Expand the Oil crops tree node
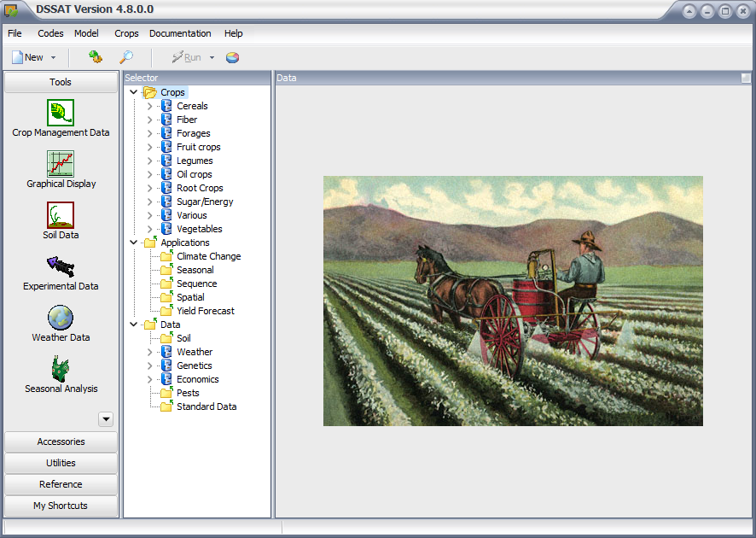756x538 pixels. [x=149, y=174]
